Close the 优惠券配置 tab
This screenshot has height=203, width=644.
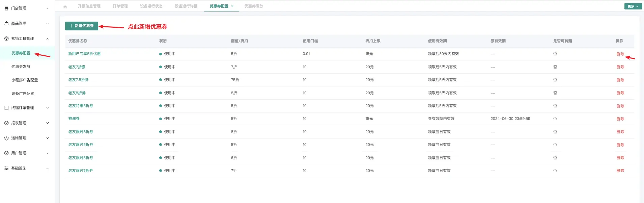click(x=232, y=6)
